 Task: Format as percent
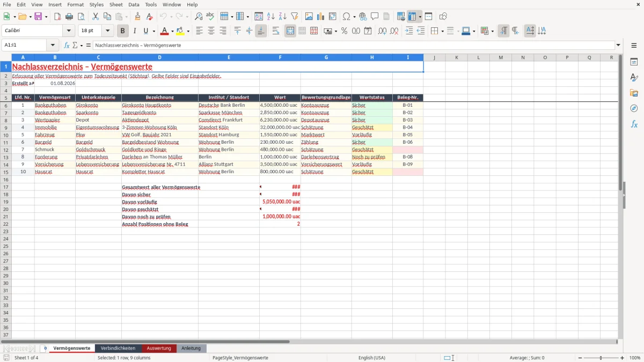[344, 31]
